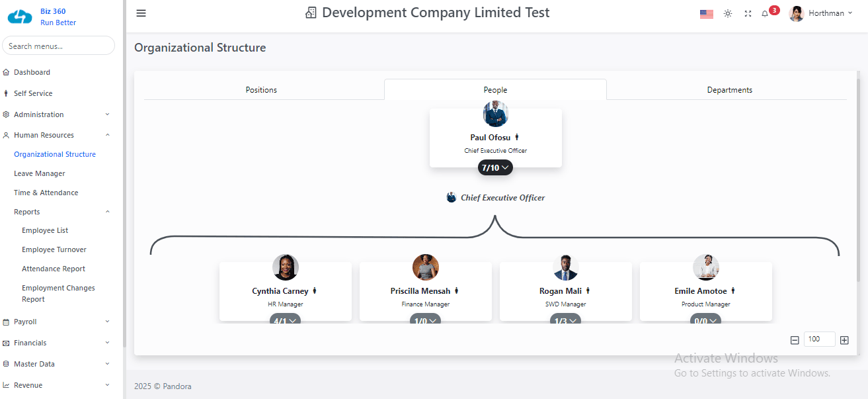Toggle light/dark theme sun icon

point(728,13)
